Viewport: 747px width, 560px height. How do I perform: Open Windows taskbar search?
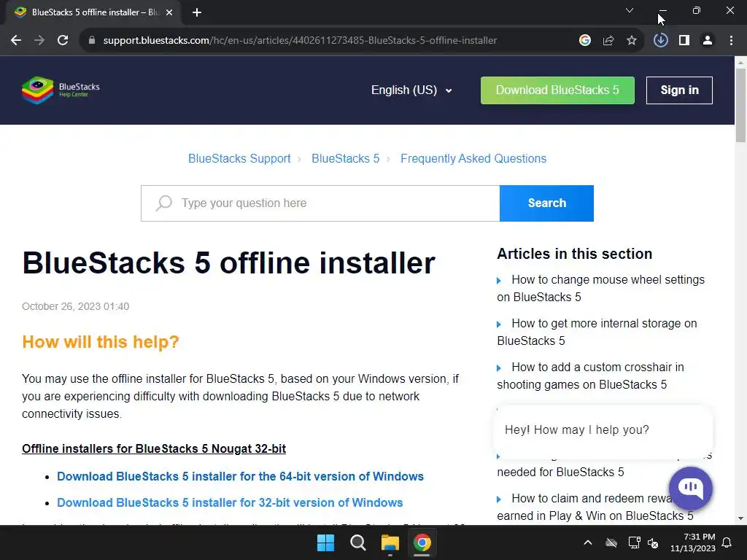[x=357, y=542]
